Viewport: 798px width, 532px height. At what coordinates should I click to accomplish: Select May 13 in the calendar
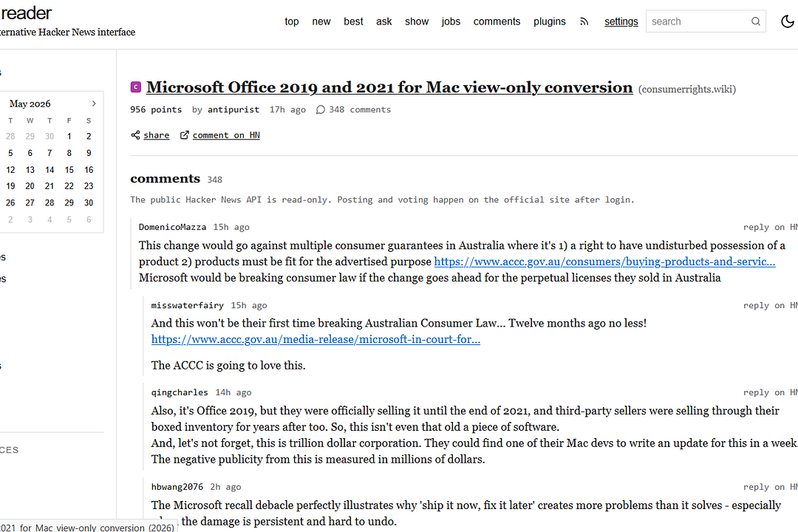click(x=30, y=170)
